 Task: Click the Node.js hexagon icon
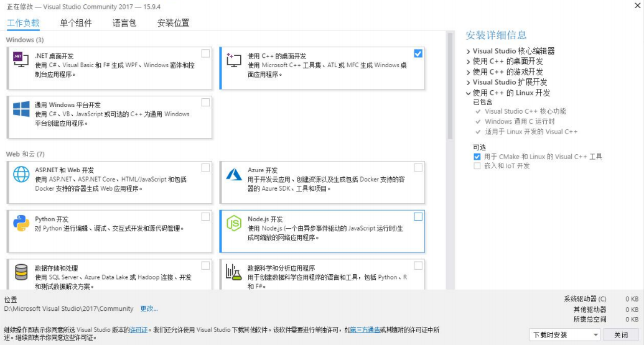click(x=234, y=223)
